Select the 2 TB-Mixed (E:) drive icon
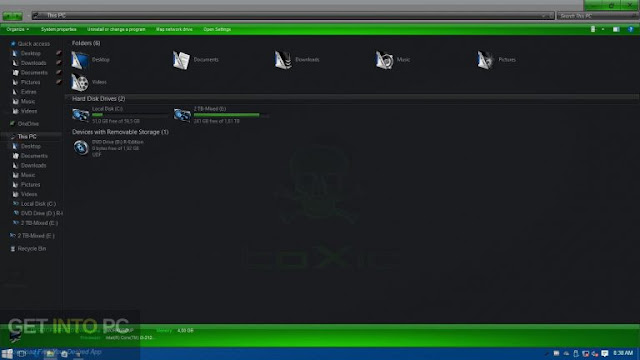This screenshot has width=640, height=360. [182, 115]
